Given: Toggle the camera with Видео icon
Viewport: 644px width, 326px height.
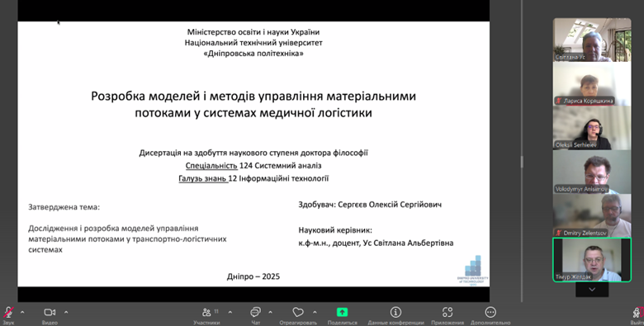Looking at the screenshot, I should click(x=50, y=313).
